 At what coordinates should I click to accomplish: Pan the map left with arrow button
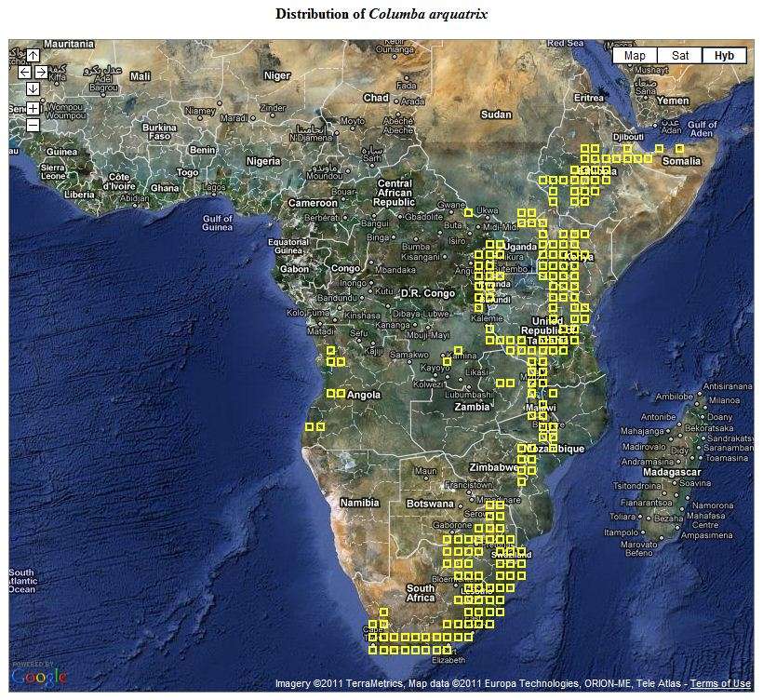click(x=24, y=72)
